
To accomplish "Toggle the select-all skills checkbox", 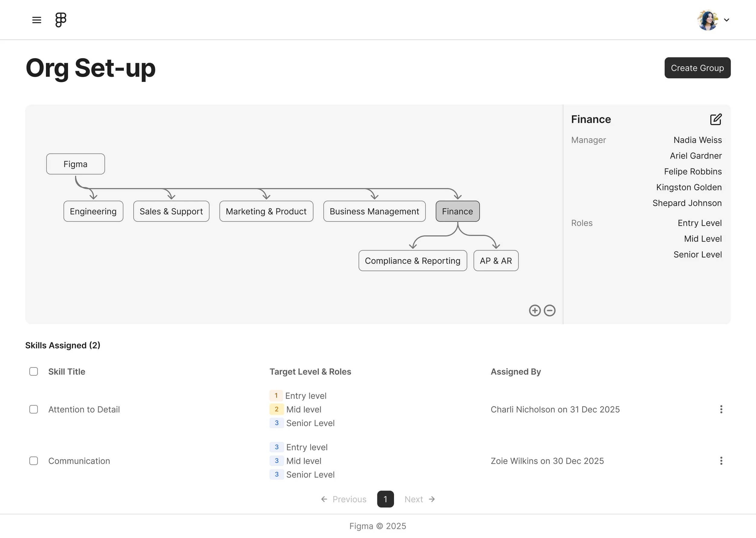I will (34, 371).
